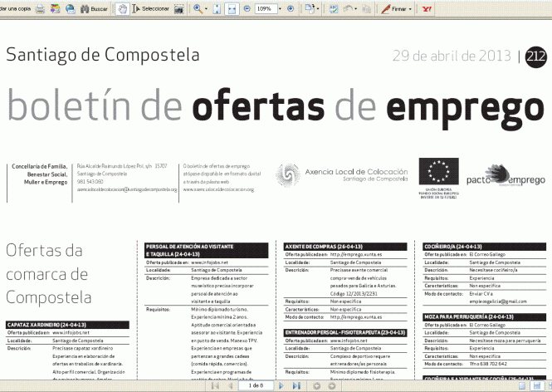Click 'Código 12/2013/2231' text

point(354,293)
